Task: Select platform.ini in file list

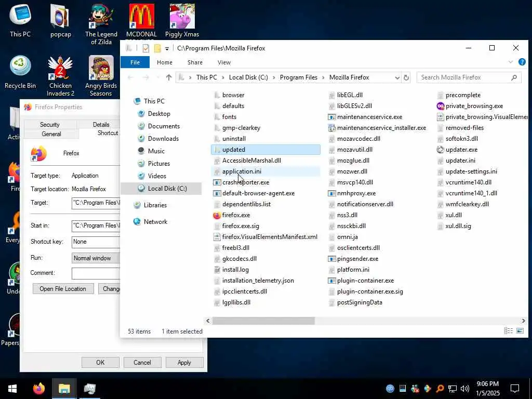Action: [353, 270]
